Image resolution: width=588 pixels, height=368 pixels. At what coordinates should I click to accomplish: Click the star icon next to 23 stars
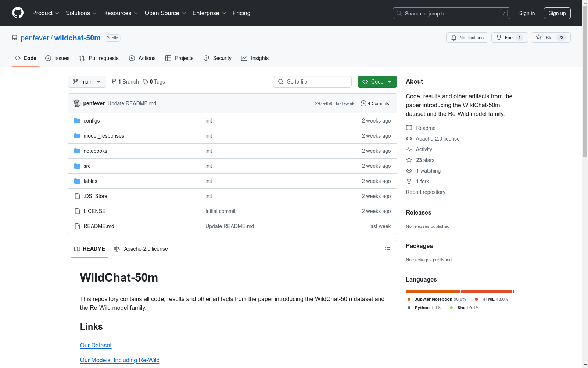[x=409, y=160]
